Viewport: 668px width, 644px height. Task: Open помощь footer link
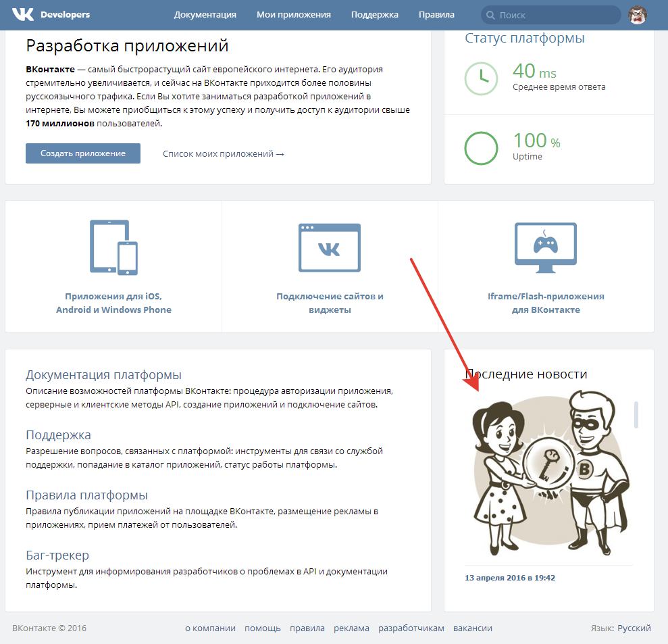263,628
